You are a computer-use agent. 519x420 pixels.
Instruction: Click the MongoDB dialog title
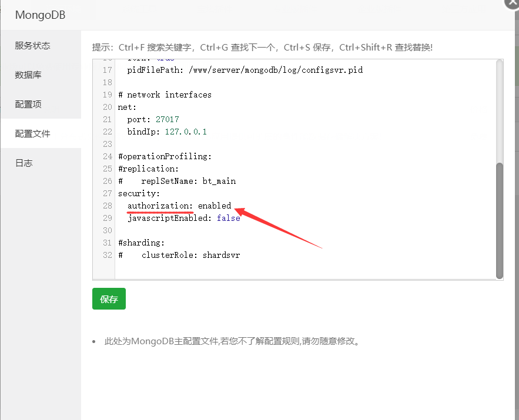point(40,15)
